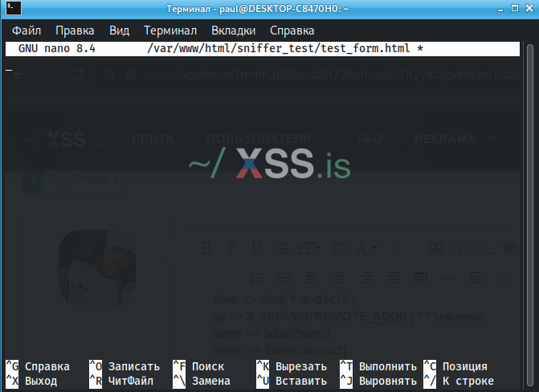The height and width of the screenshot is (392, 539).
Task: Click the ^O Записать shortcut hint
Action: (125, 366)
